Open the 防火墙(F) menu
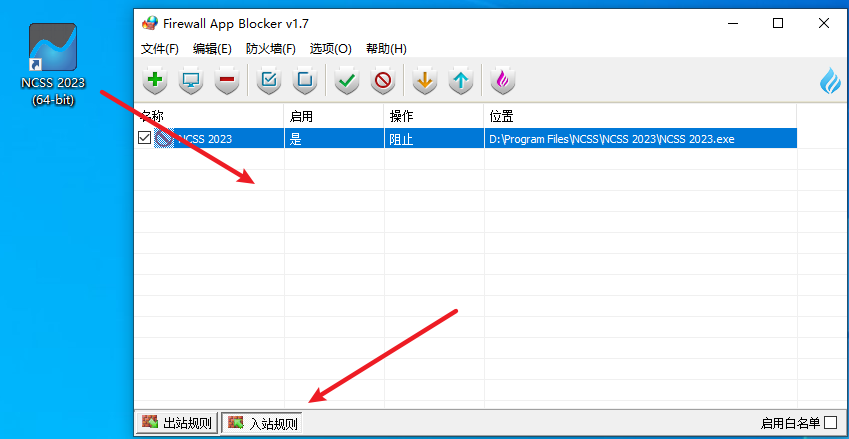The height and width of the screenshot is (439, 849). pyautogui.click(x=270, y=48)
